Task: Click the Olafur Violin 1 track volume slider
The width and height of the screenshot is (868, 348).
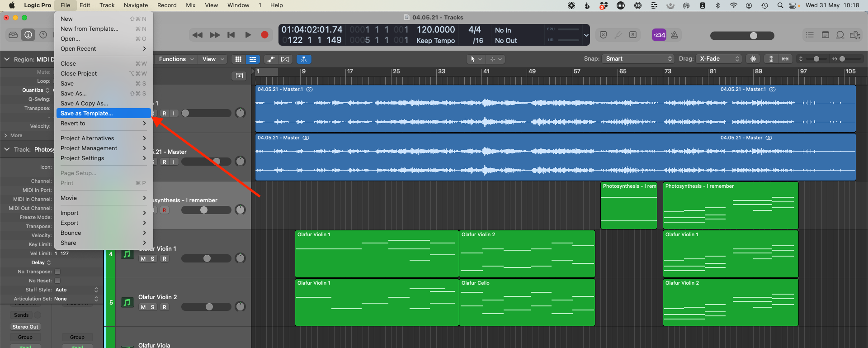Action: point(206,258)
